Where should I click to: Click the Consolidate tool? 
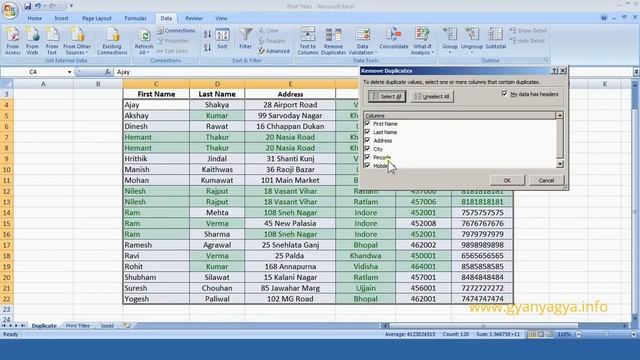point(393,39)
